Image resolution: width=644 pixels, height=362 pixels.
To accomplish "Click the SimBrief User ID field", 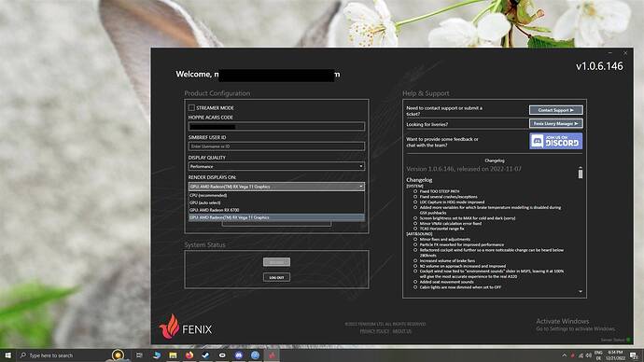I will point(276,146).
